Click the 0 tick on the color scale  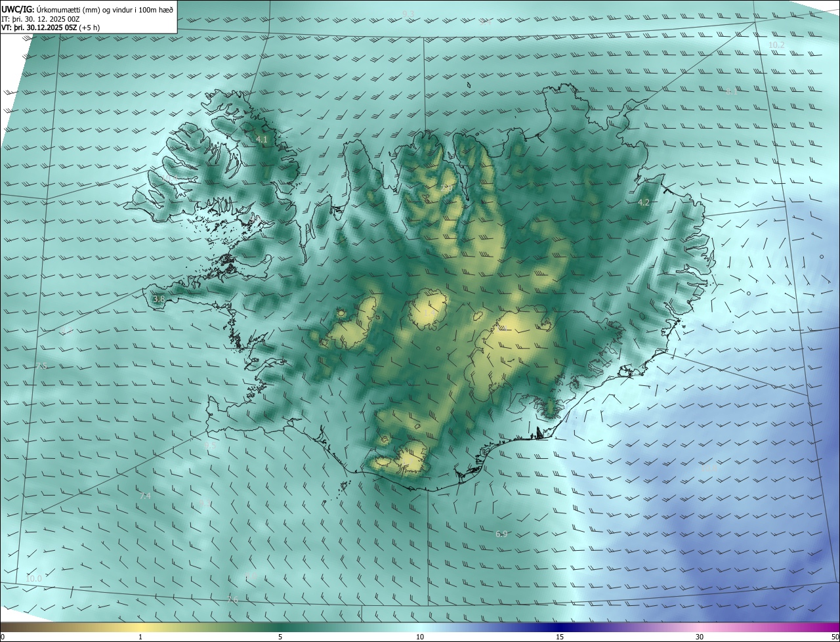click(x=3, y=637)
